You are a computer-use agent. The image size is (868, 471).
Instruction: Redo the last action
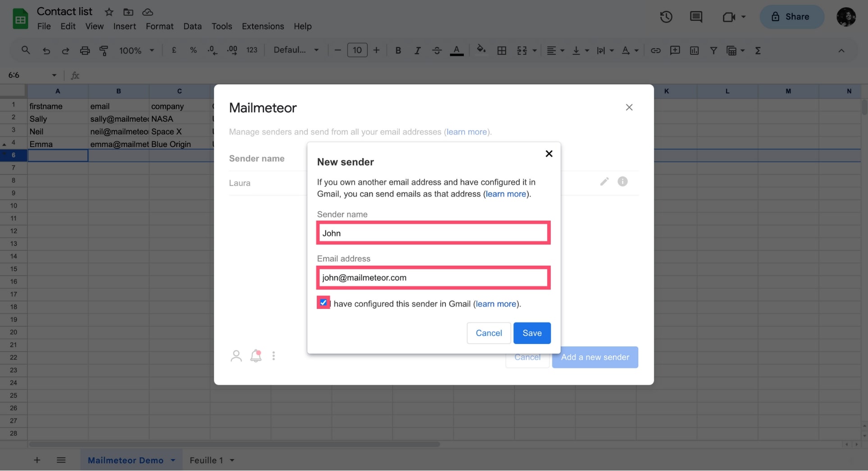pos(65,50)
